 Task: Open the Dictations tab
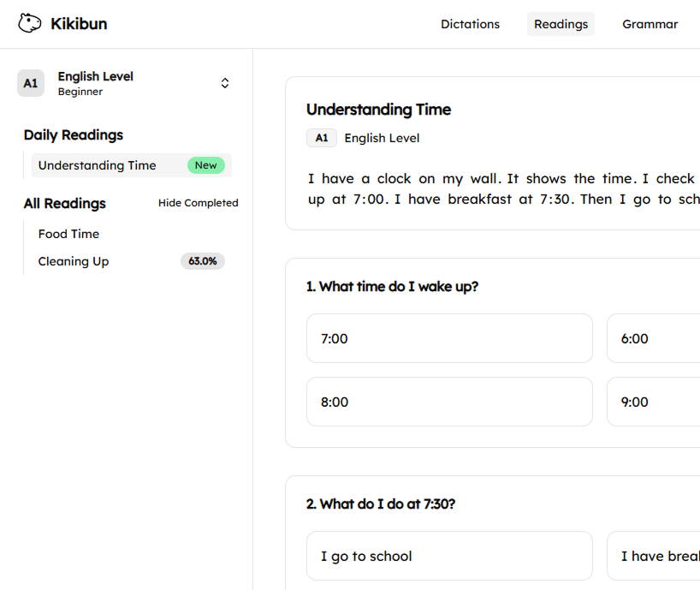point(470,24)
